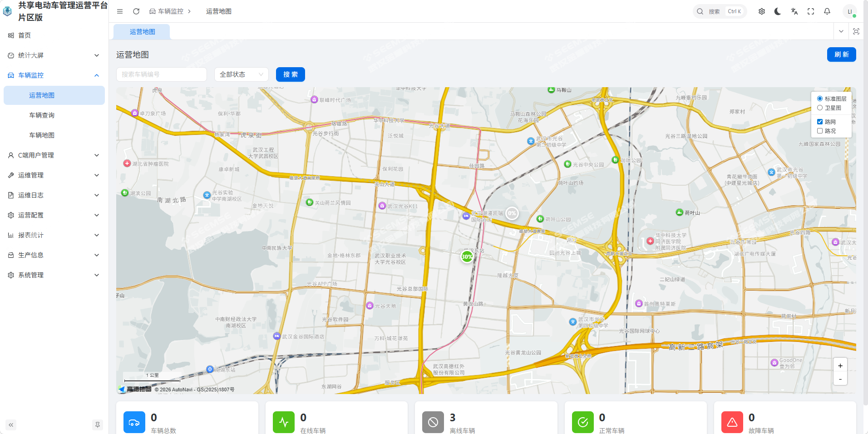Click the 离线车辆 count of 3
The height and width of the screenshot is (434, 868).
tap(453, 417)
